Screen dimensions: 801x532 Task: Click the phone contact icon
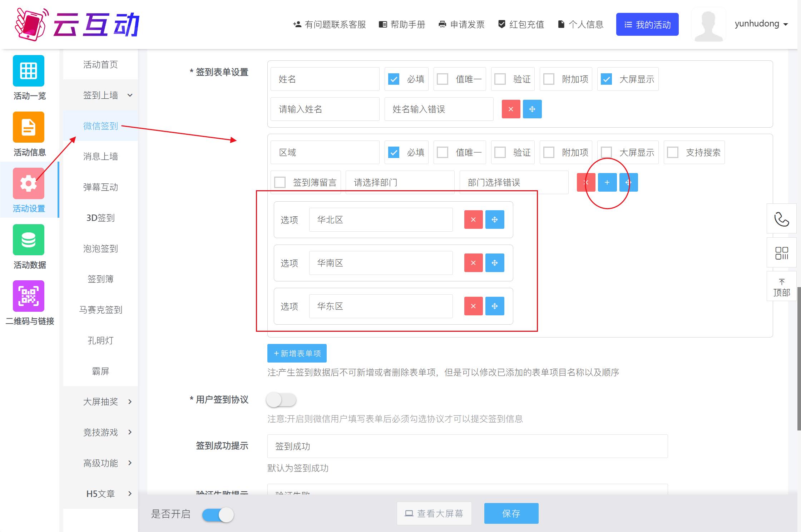click(x=781, y=219)
